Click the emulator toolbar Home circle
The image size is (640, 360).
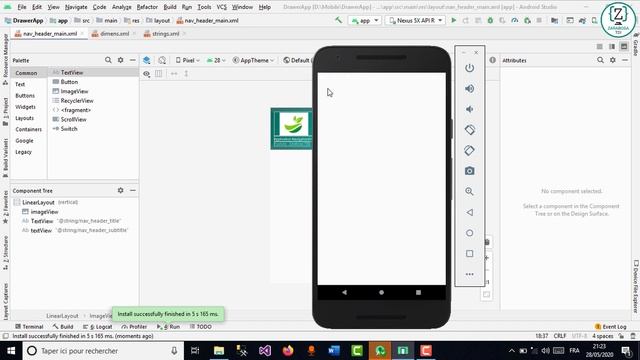469,233
